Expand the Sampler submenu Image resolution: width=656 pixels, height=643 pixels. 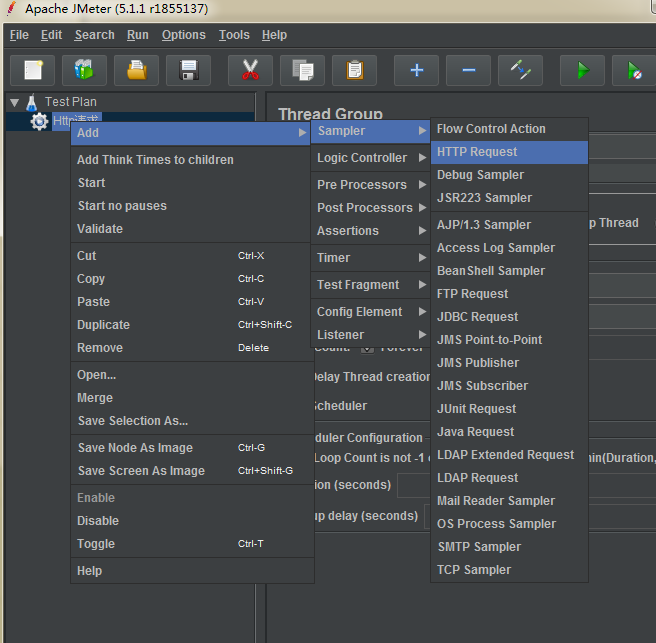point(370,131)
